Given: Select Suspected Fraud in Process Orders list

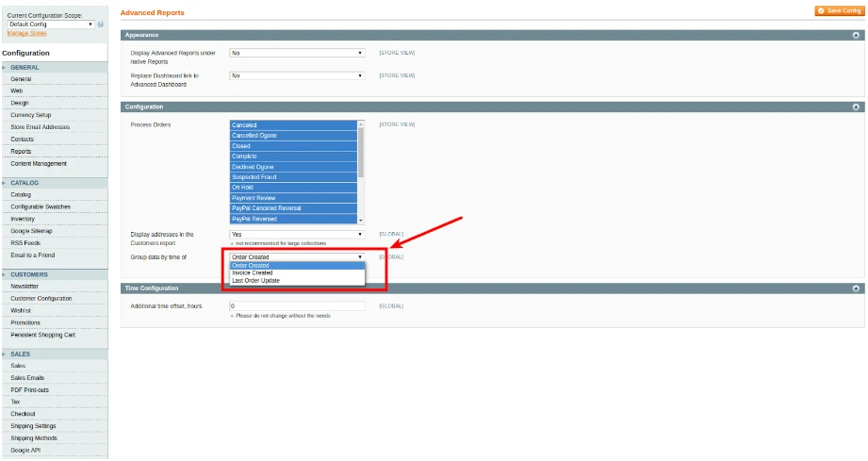Looking at the screenshot, I should click(293, 177).
